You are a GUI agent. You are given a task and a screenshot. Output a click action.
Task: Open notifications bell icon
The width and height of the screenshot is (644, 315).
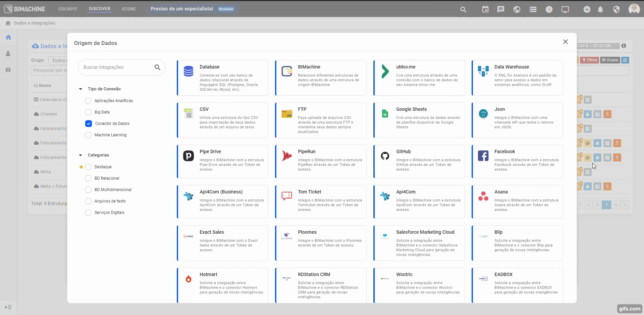pos(600,9)
